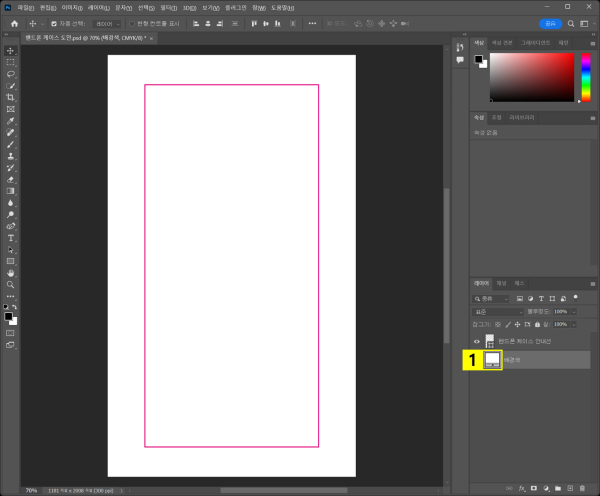
Task: Select the Move tool in the toolbox
Action: point(11,50)
